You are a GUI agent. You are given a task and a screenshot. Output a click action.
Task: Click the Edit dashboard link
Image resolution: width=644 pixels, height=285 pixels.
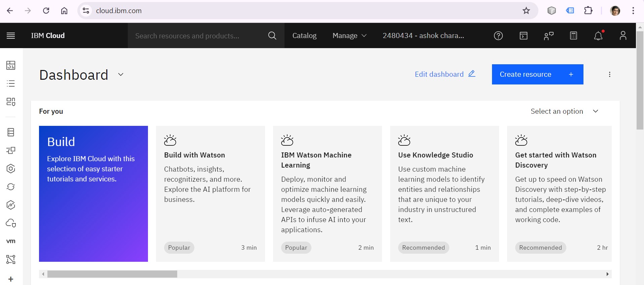coord(445,74)
